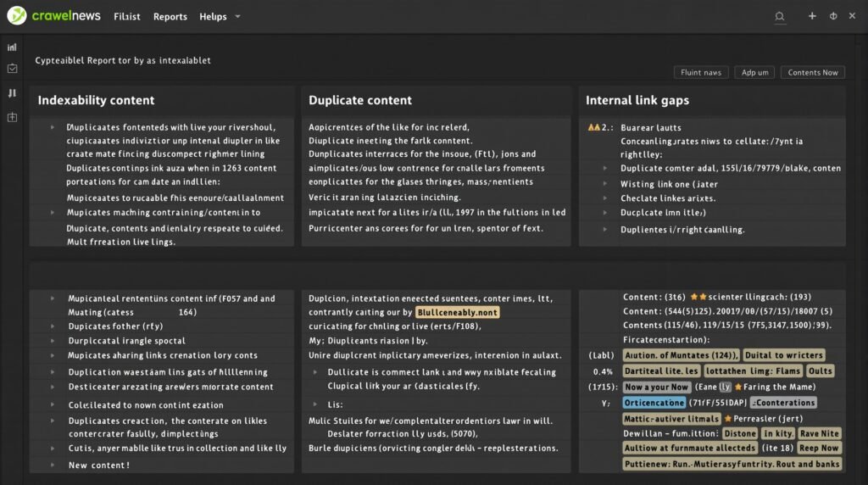Click the Duplicate content heading
Screen dimensions: 868x485
[x=359, y=100]
